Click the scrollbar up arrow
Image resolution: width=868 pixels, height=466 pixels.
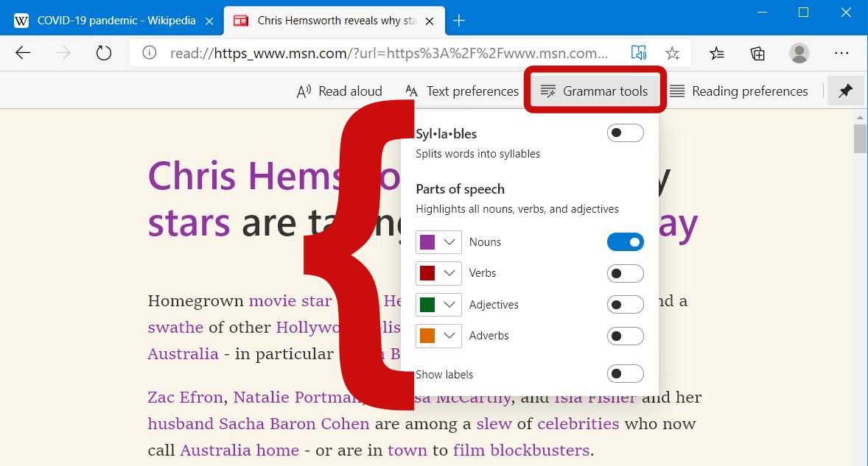tap(860, 117)
